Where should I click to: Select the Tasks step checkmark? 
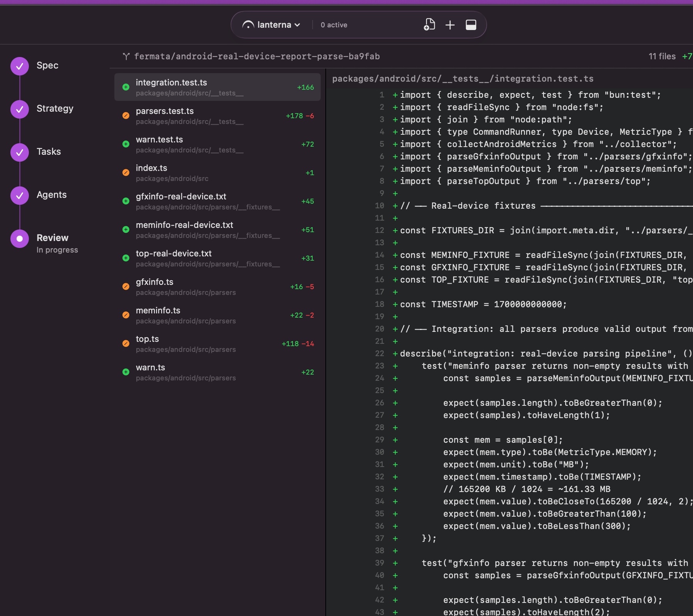pyautogui.click(x=20, y=152)
